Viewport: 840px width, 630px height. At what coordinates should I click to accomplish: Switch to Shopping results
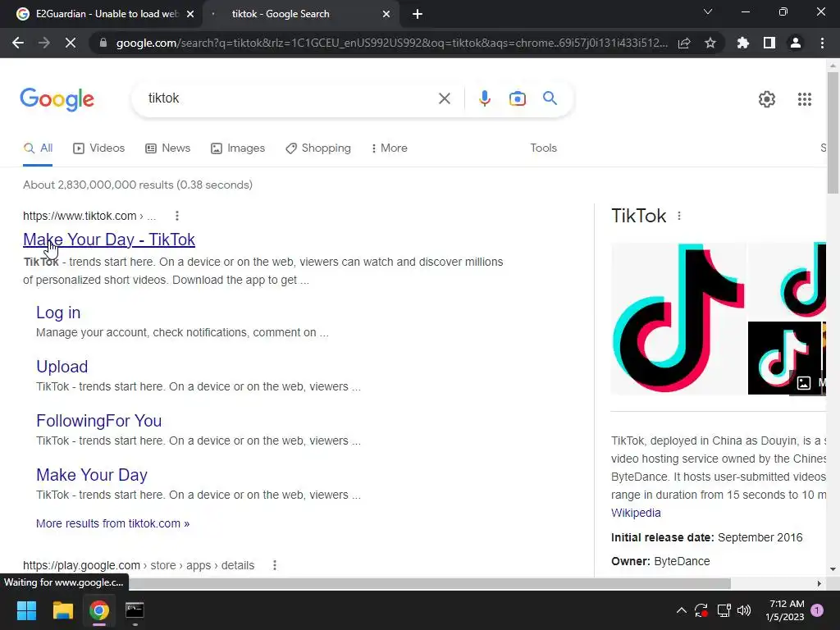coord(318,148)
